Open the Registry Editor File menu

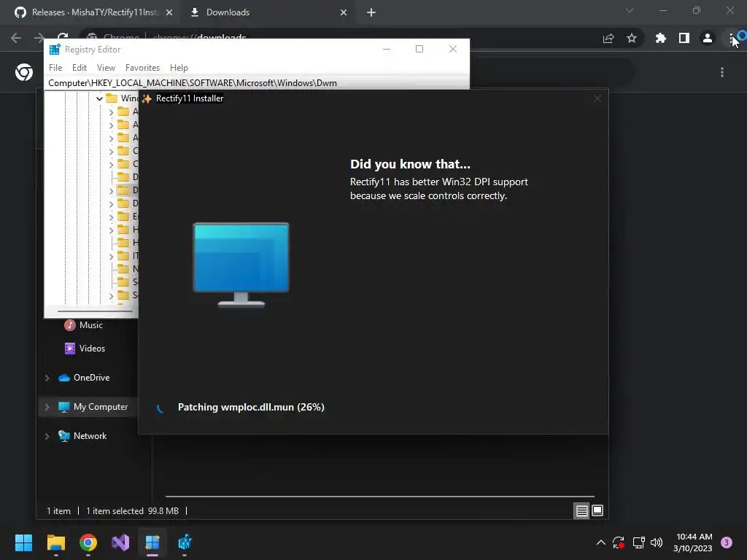55,68
